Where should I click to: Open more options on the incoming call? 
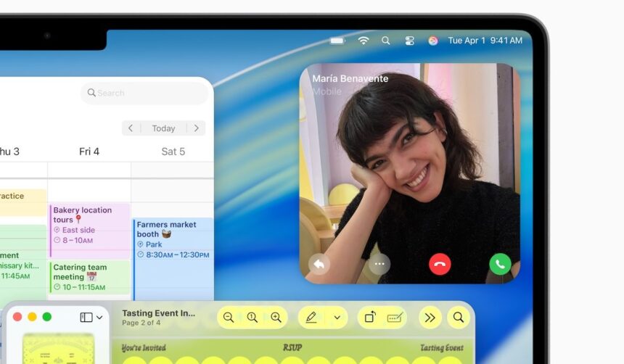pyautogui.click(x=379, y=264)
